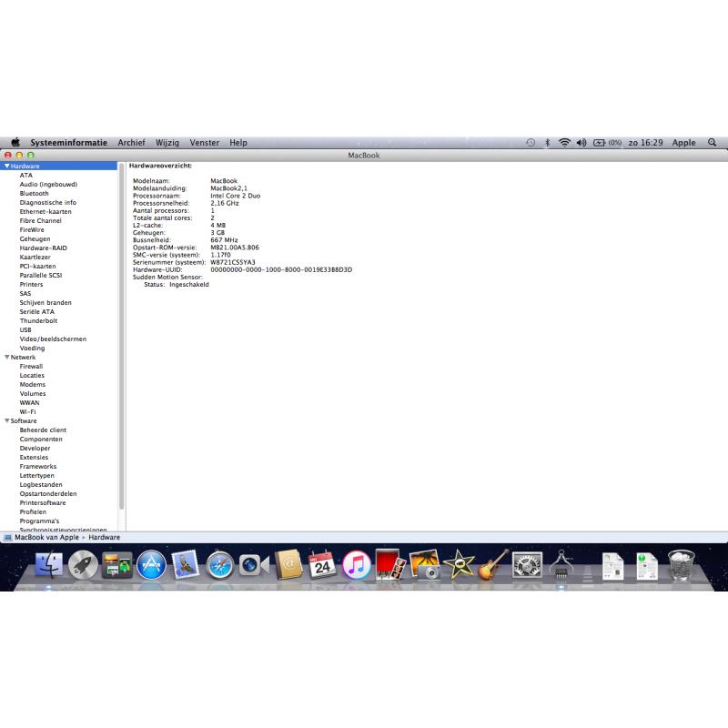Launch Safari compass icon
The image size is (728, 728).
[219, 565]
